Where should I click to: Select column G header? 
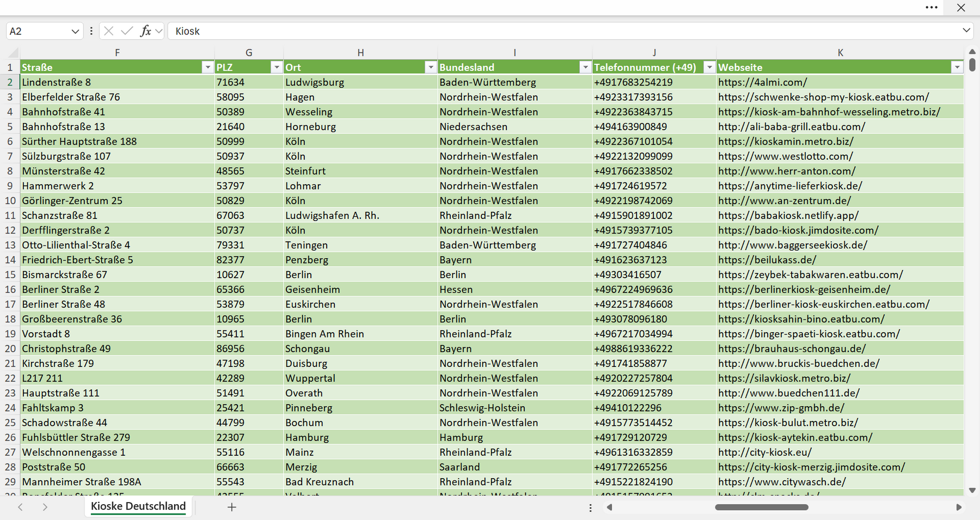[x=249, y=53]
